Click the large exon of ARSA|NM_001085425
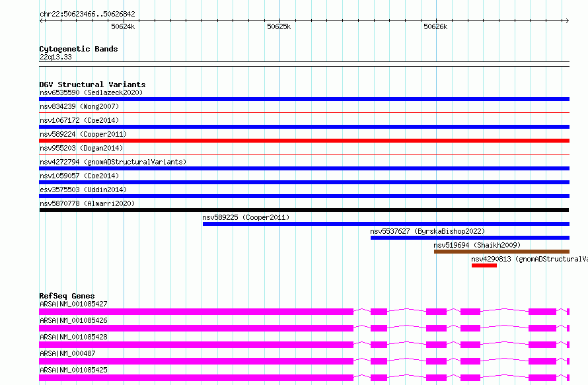 tap(196, 378)
